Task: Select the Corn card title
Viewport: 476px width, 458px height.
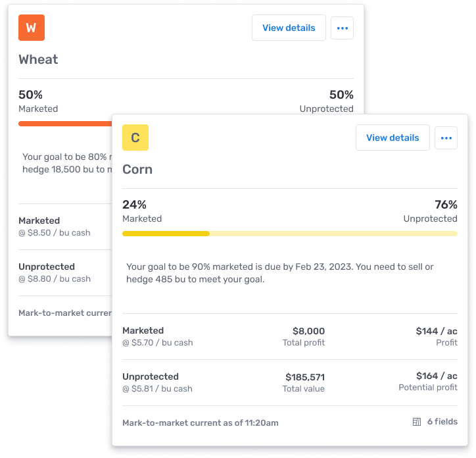Action: [137, 169]
